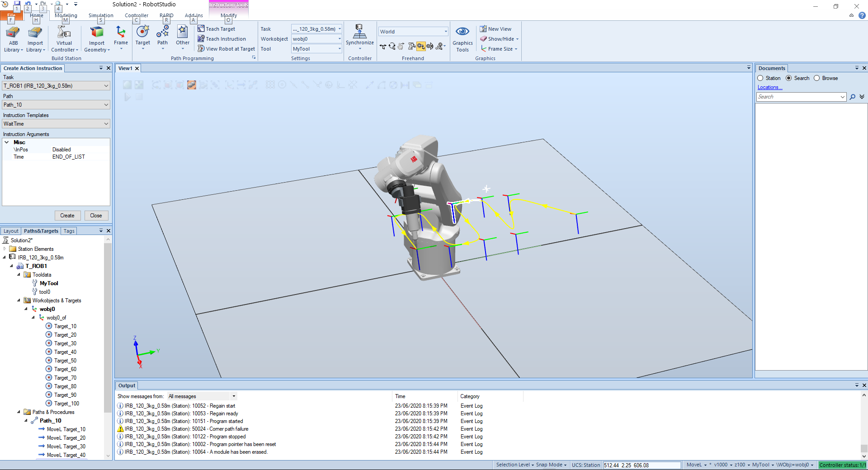Switch to the Layout tab
Image resolution: width=868 pixels, height=470 pixels.
pos(11,231)
